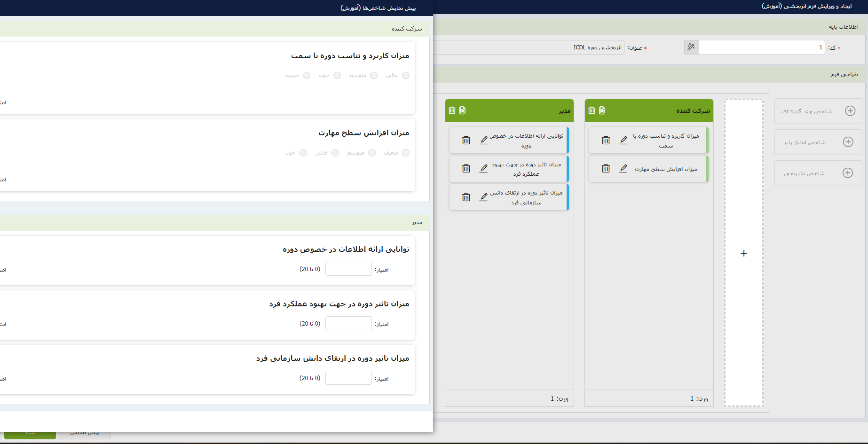Add new group via dashed plus column
Screen dimensions: 868x444
[x=743, y=253]
